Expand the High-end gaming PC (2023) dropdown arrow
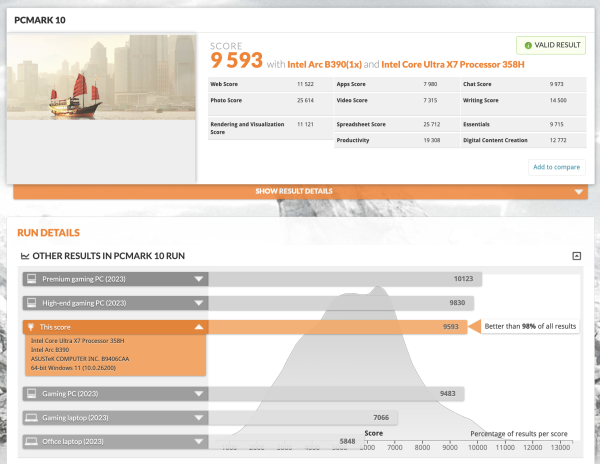 point(199,303)
